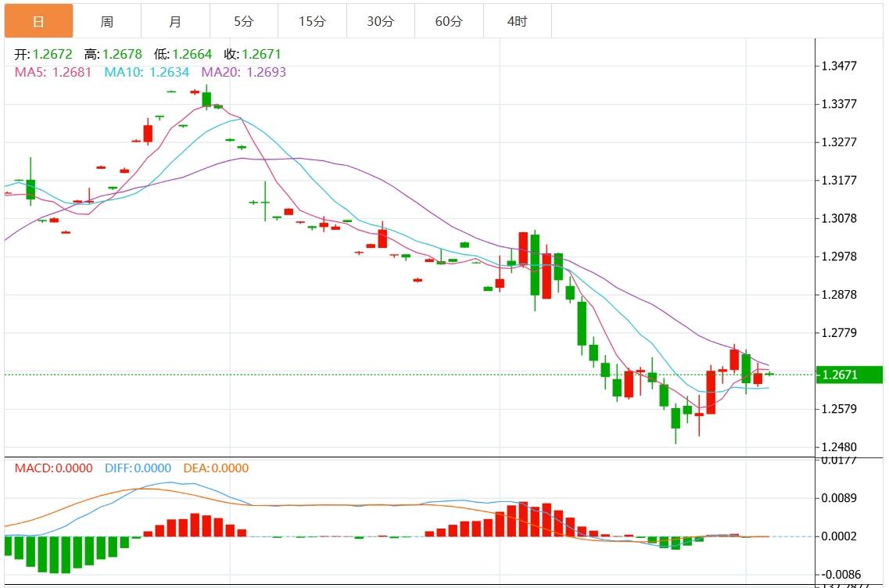Switch to the 15分 chart view

(311, 21)
